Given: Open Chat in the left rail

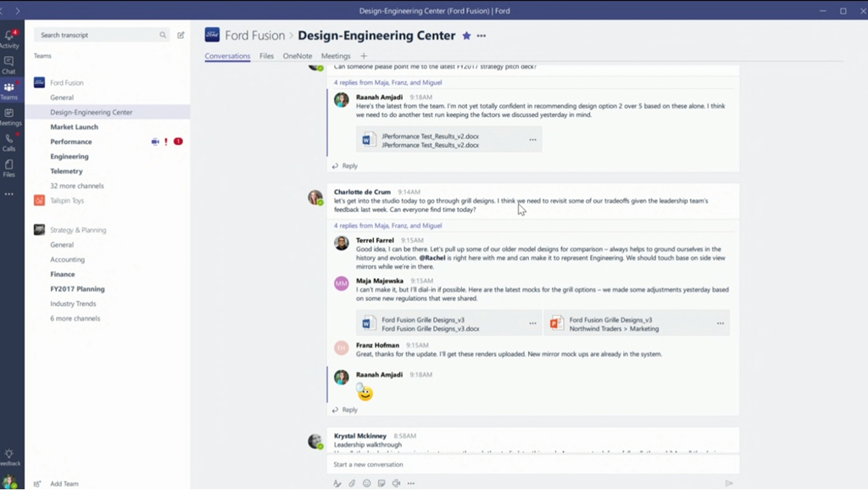Looking at the screenshot, I should 9,64.
